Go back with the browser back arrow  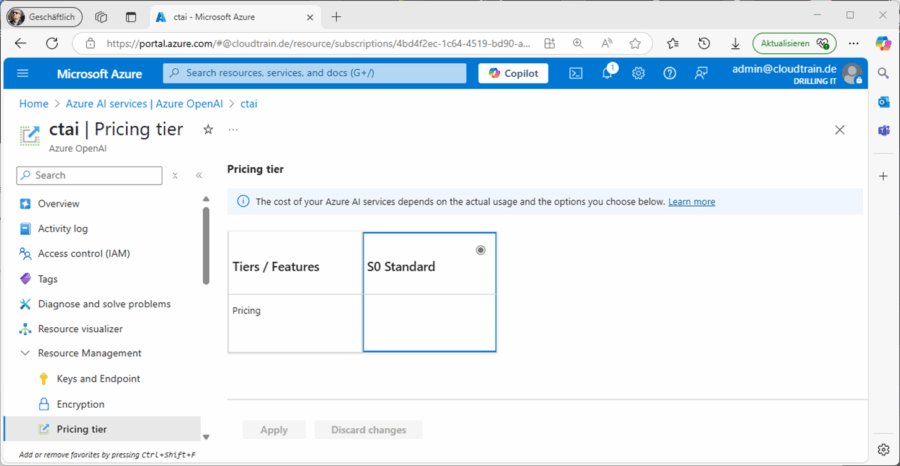(x=21, y=44)
